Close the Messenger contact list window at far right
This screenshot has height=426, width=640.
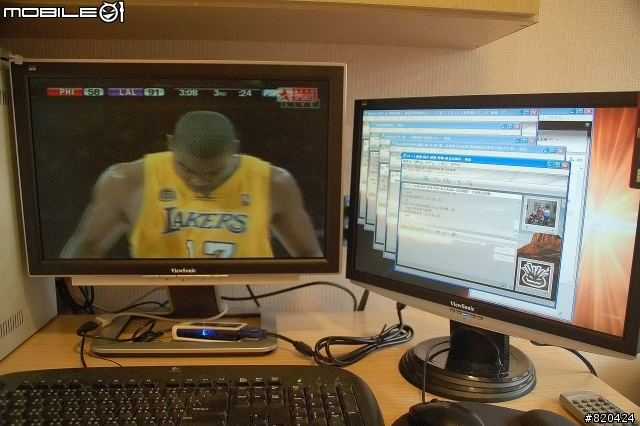(x=589, y=111)
